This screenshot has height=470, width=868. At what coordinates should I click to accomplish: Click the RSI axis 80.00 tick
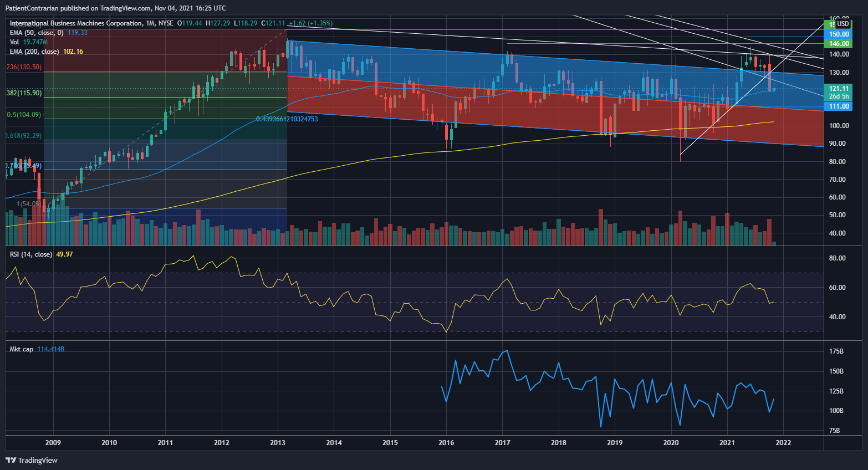(838, 258)
